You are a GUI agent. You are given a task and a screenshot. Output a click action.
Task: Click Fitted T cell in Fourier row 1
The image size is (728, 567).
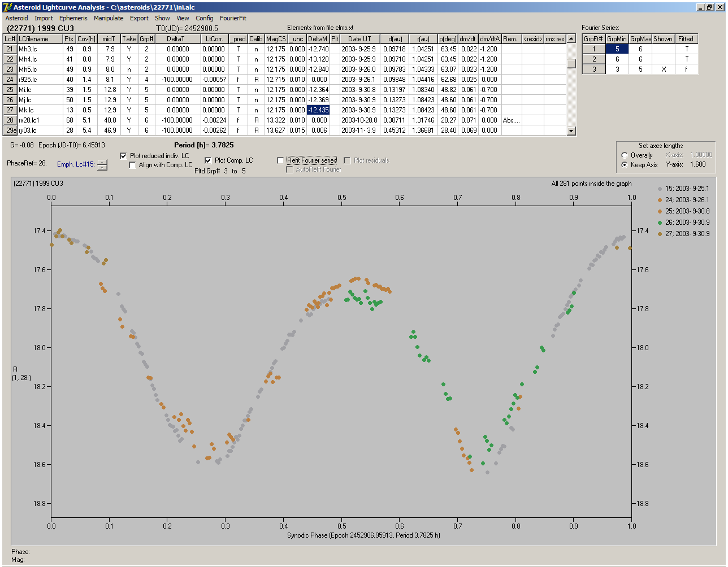(686, 49)
